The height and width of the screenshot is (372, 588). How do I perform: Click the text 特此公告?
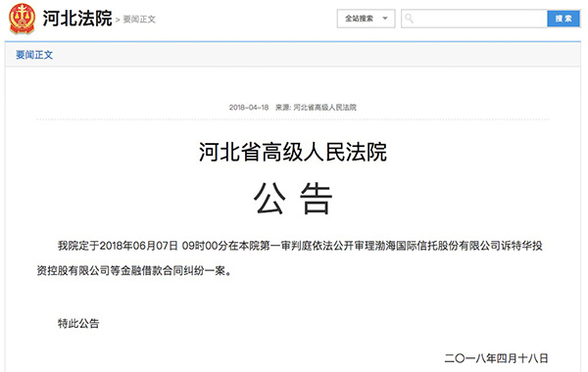point(78,323)
